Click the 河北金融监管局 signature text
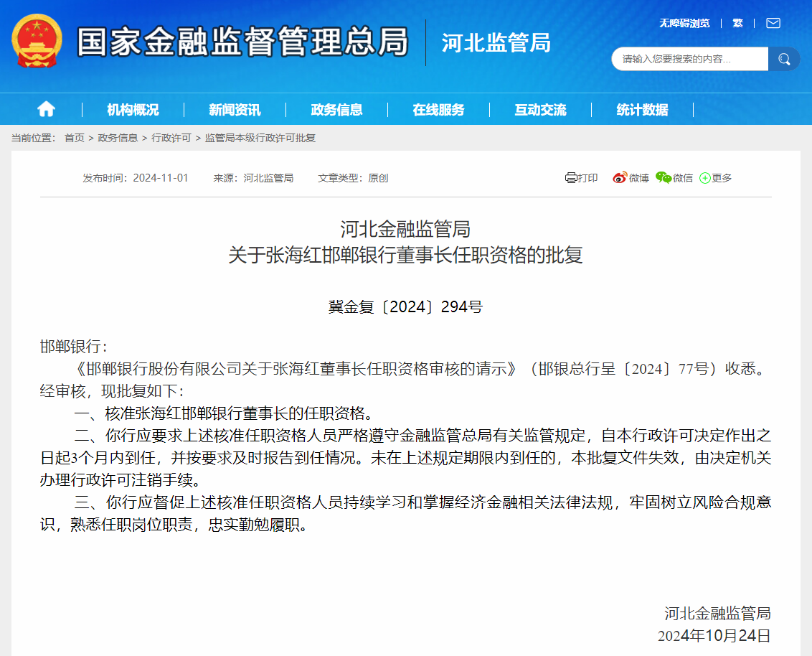 click(x=718, y=614)
